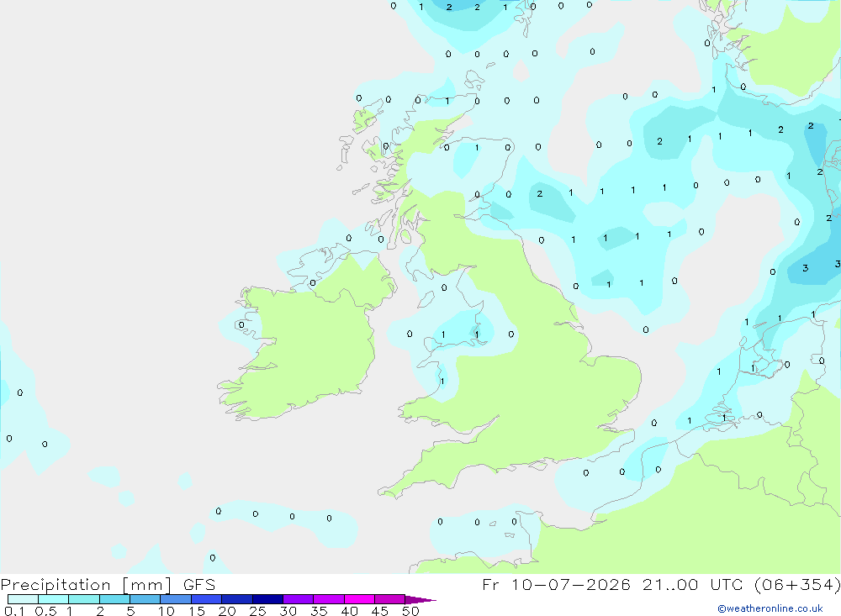Image resolution: width=841 pixels, height=616 pixels.
Task: Click the '30' legend scale label
Action: tap(288, 611)
